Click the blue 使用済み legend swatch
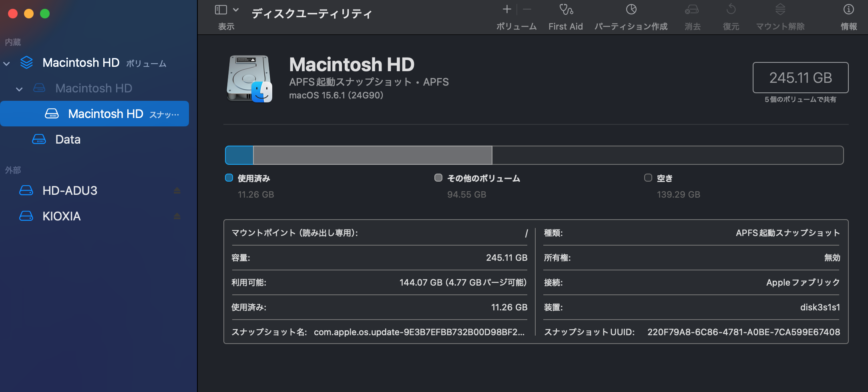Screen dimensions: 868x392 (229, 178)
